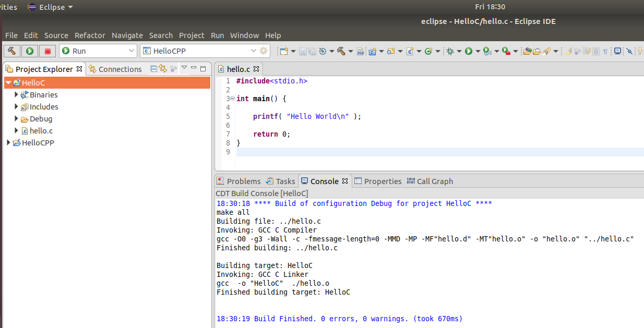The width and height of the screenshot is (644, 328).
Task: Click the printf line in editor
Action: 307,116
